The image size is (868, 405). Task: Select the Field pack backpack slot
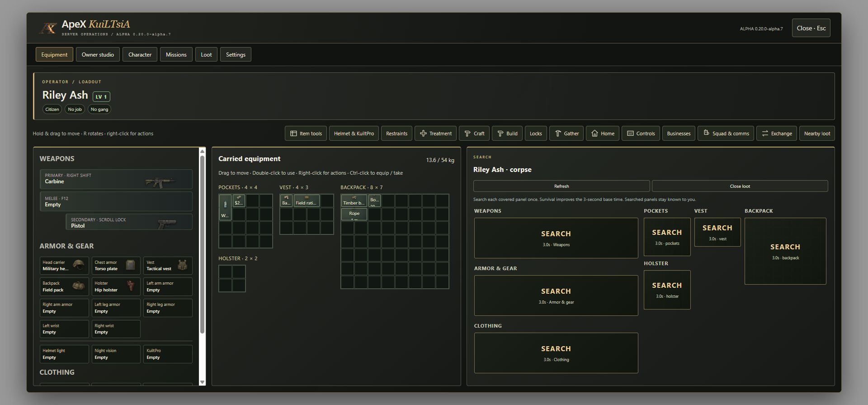(64, 287)
